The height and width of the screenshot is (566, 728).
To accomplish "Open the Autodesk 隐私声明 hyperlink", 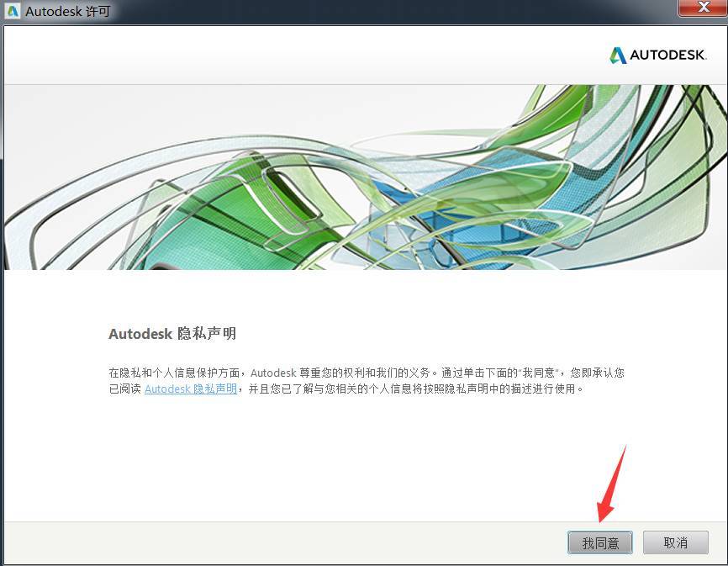I will click(x=189, y=389).
